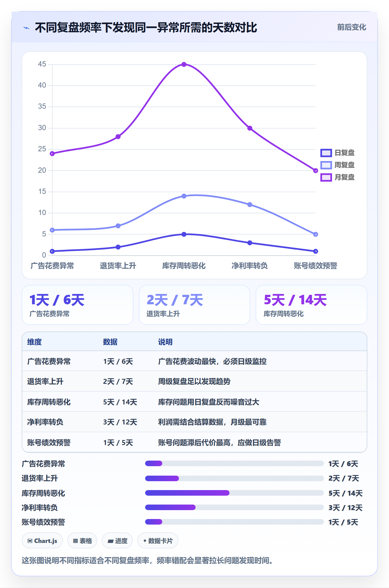
Task: Click the 净利率转负 progress bar
Action: tap(235, 507)
